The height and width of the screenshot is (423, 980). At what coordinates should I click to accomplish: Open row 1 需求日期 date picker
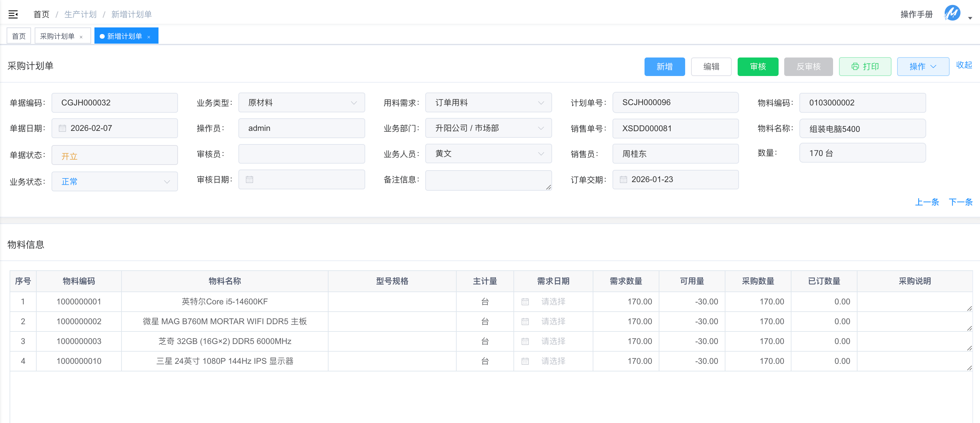point(553,301)
